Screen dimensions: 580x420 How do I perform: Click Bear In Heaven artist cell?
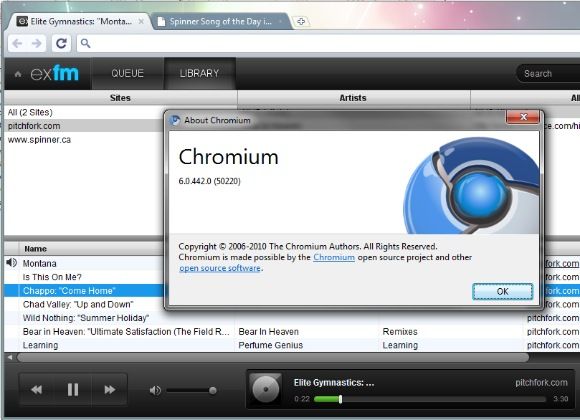(x=269, y=332)
